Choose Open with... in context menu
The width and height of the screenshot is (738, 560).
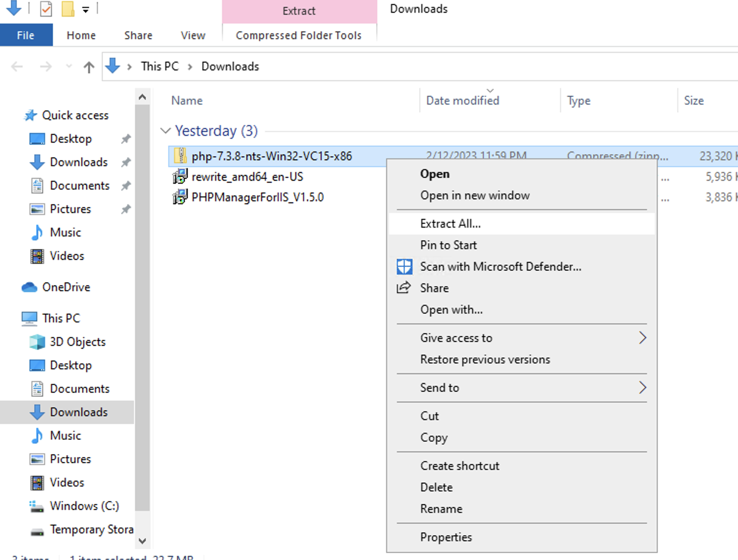[522, 310]
